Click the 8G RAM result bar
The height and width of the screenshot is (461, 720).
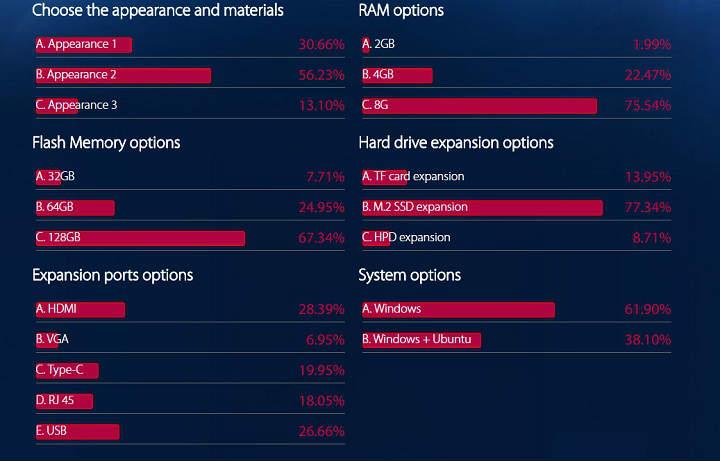click(x=479, y=105)
